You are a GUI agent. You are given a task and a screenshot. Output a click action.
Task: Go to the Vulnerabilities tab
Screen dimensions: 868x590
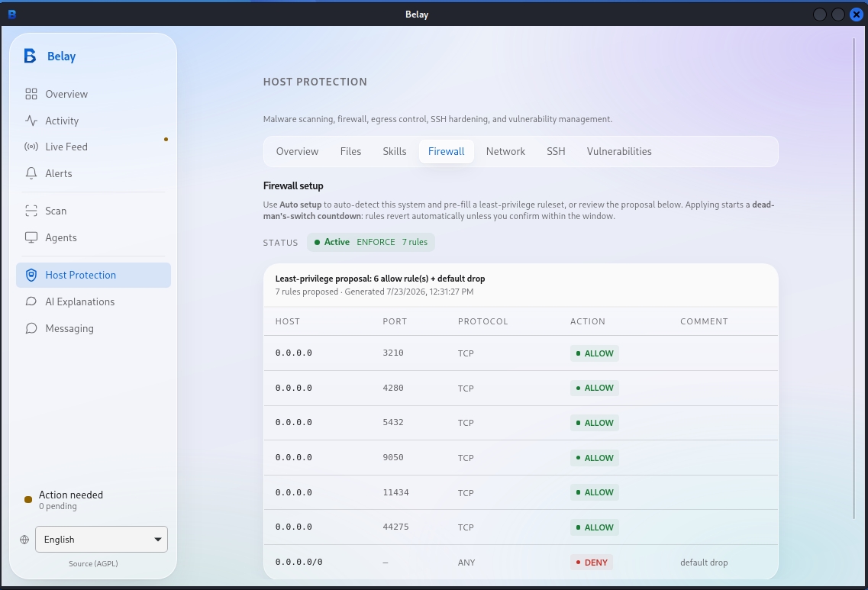(619, 152)
